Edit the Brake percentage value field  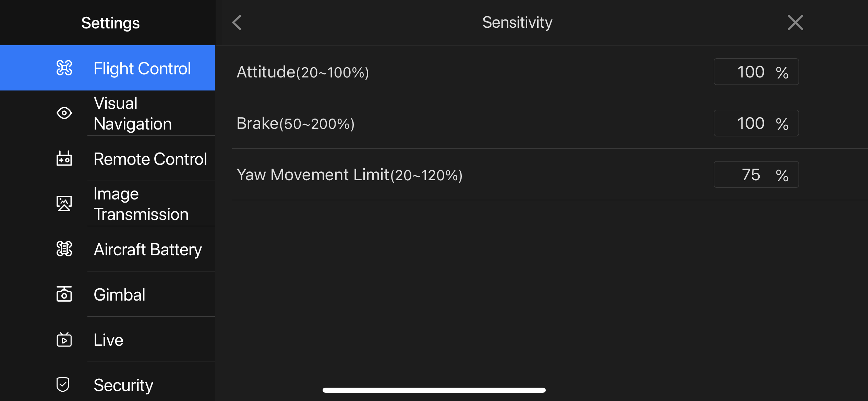point(756,123)
